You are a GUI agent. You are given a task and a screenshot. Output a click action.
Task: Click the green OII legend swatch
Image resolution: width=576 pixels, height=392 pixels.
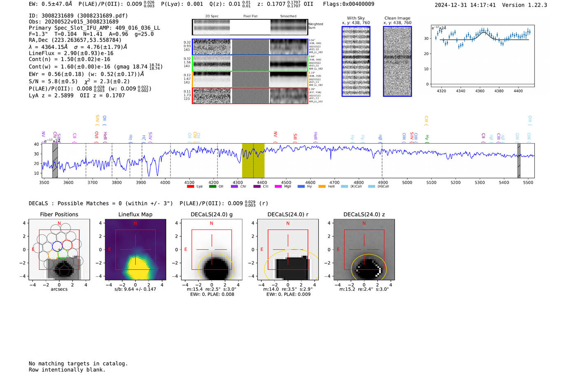click(212, 187)
